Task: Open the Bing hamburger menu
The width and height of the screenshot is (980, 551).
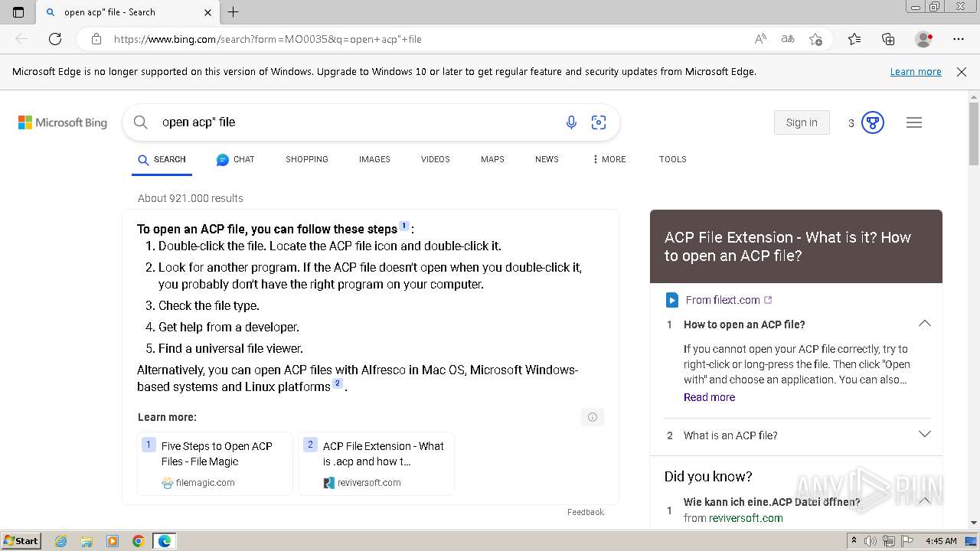Action: (914, 122)
